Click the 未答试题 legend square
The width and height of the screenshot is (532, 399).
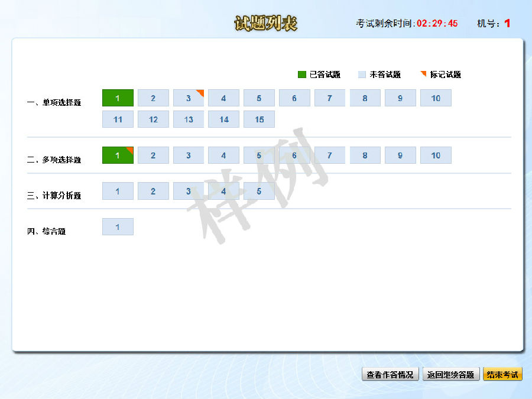click(x=362, y=74)
